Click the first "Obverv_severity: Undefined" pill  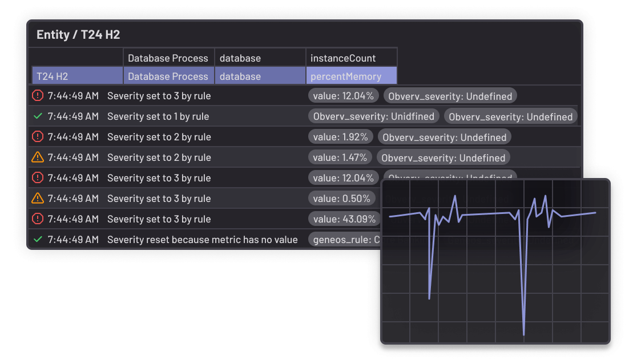click(x=450, y=95)
